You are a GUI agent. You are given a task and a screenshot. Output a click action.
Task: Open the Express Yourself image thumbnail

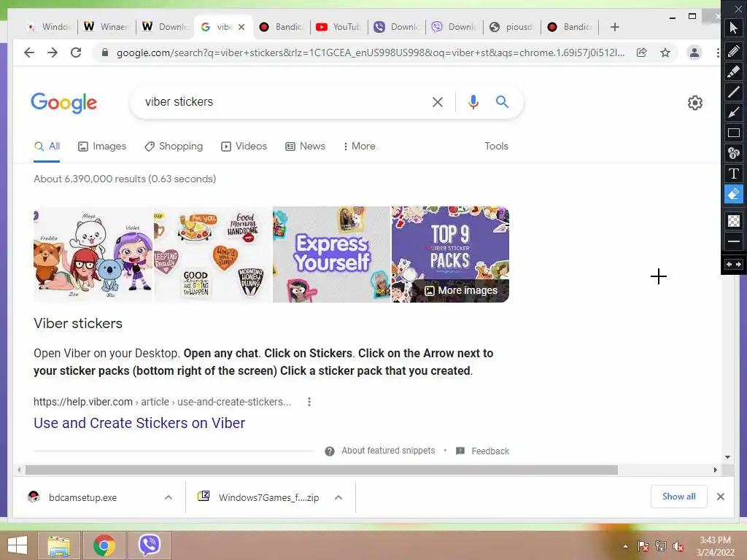pyautogui.click(x=331, y=254)
